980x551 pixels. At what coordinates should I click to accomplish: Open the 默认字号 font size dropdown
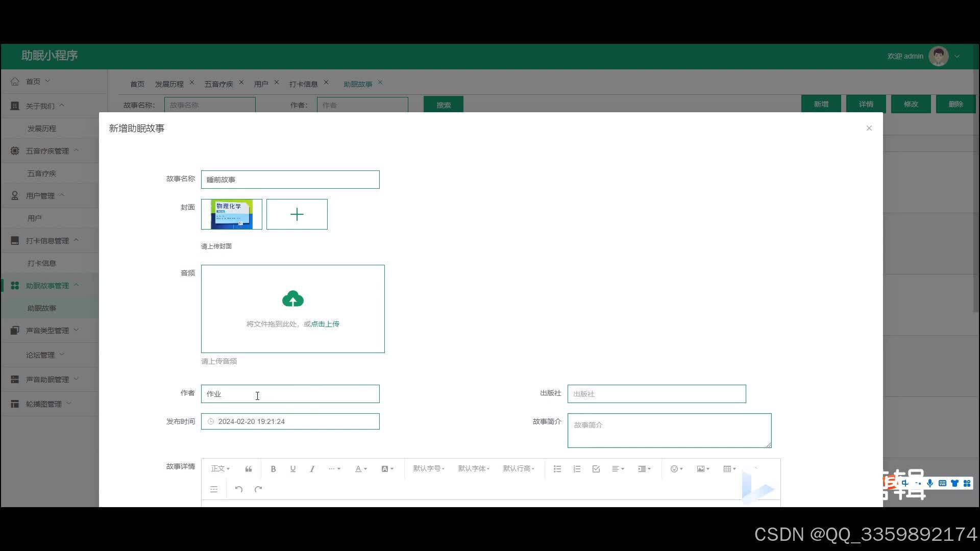click(x=429, y=469)
